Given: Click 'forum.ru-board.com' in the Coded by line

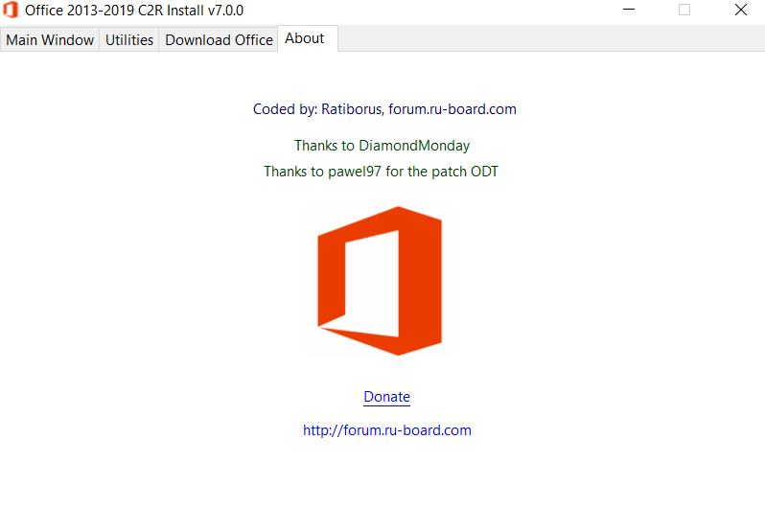Looking at the screenshot, I should 452,109.
